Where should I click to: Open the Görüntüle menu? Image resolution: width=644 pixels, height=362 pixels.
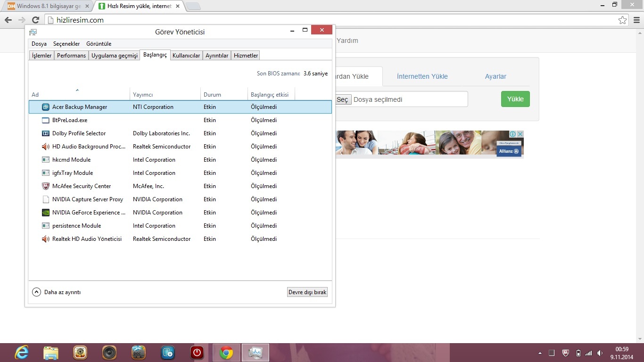click(99, 44)
